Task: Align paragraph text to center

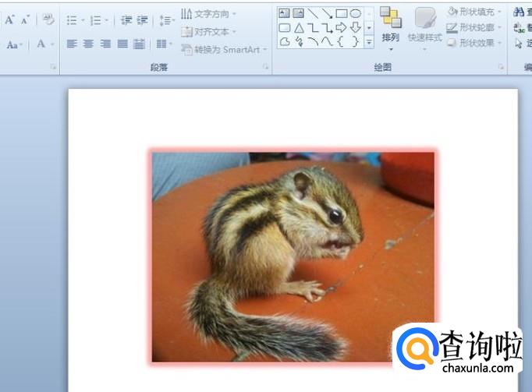Action: click(88, 44)
